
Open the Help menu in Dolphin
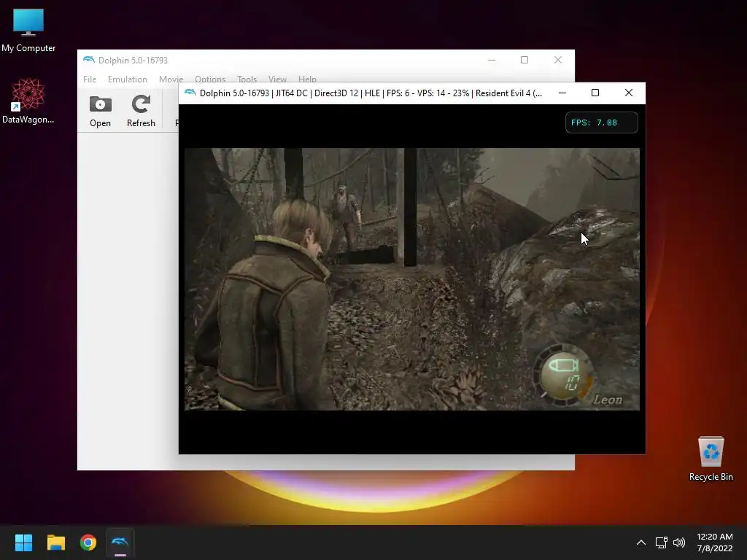307,79
